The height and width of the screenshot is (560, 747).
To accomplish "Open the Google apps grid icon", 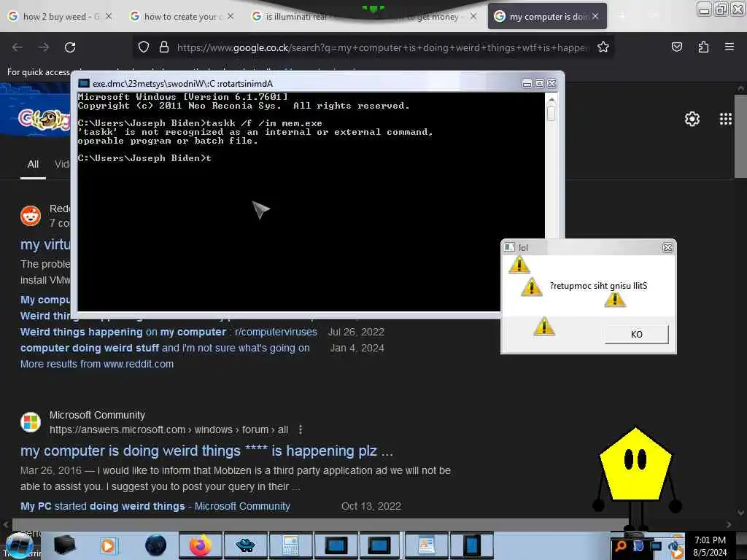I will [726, 119].
